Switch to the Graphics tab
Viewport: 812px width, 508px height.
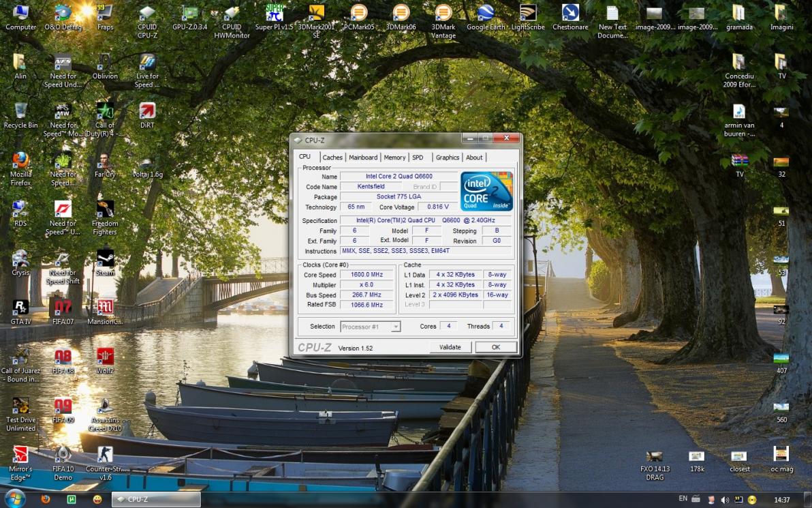point(448,158)
